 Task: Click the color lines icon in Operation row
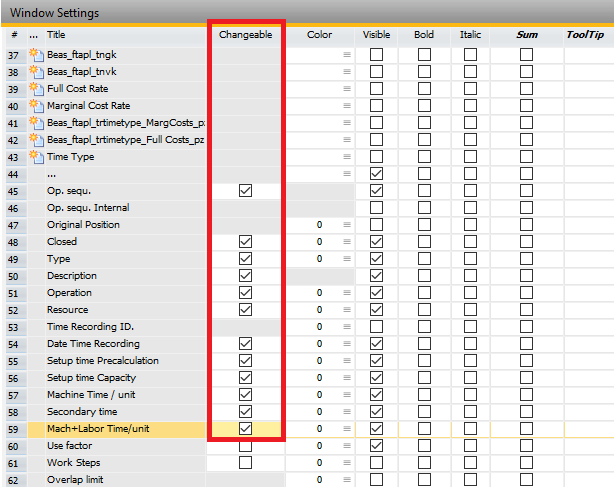(x=347, y=293)
